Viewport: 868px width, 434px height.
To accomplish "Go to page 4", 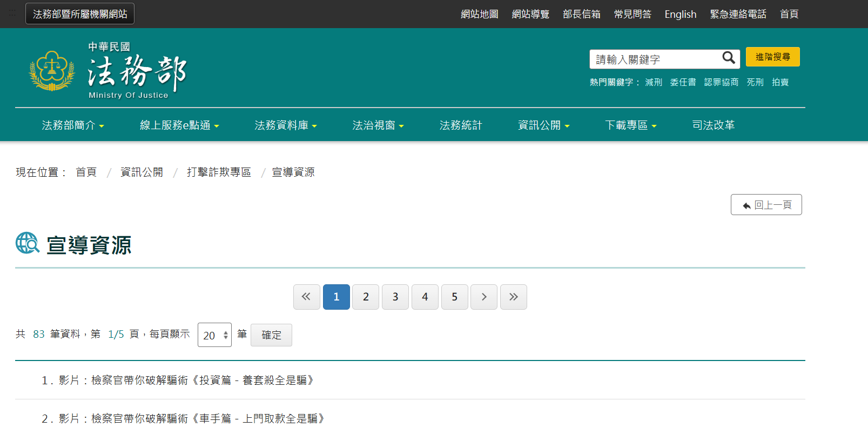I will pyautogui.click(x=425, y=297).
